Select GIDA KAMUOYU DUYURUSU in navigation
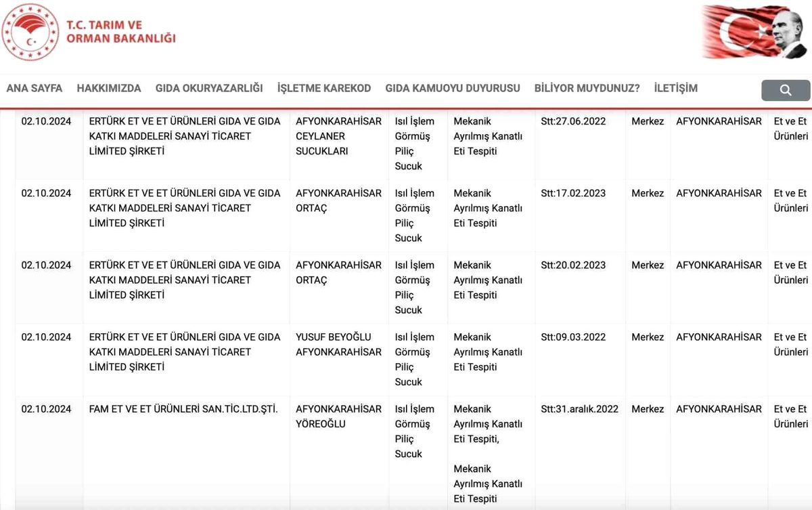The width and height of the screenshot is (812, 510). coord(453,88)
